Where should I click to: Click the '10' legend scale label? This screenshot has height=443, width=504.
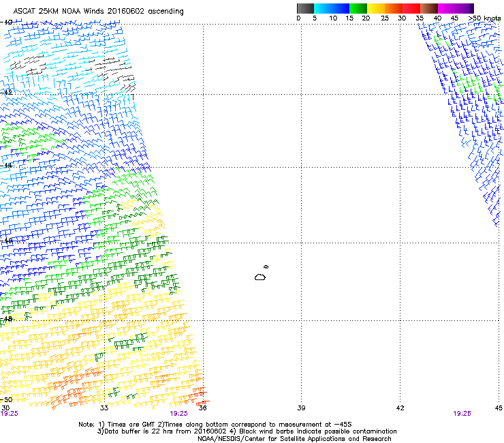click(x=333, y=18)
